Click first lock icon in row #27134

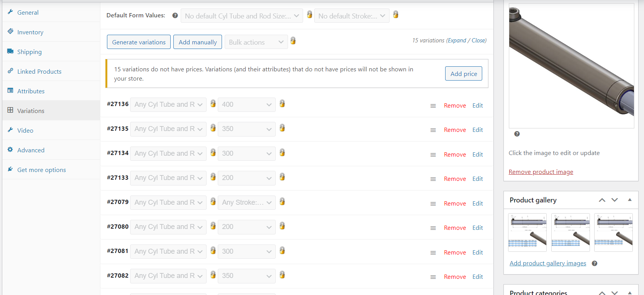213,152
